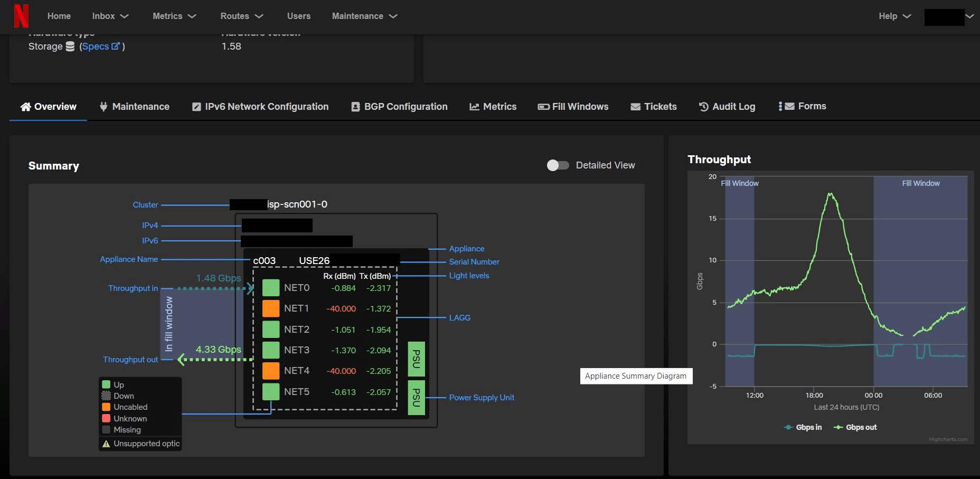Click the plug icon on the Maintenance tab
Viewport: 980px width, 479px height.
coord(103,107)
